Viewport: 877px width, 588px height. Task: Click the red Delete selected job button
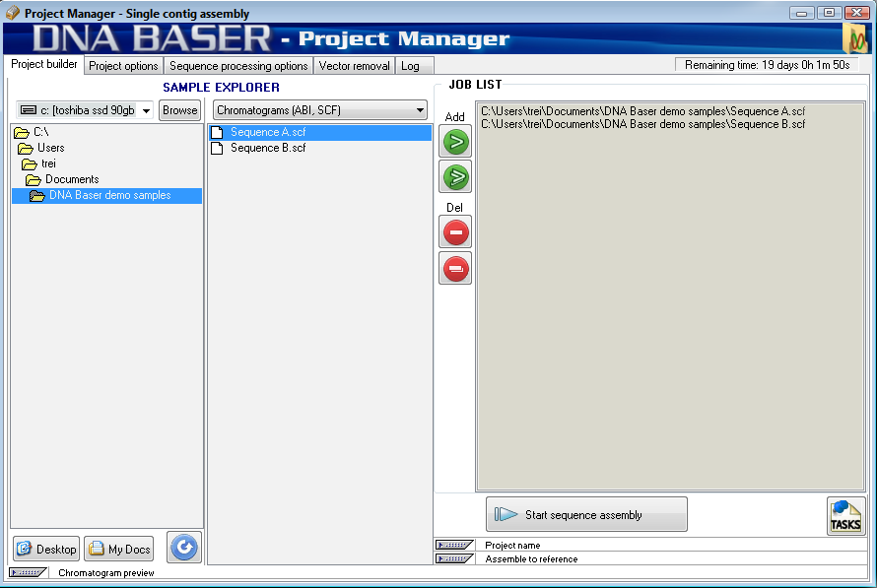(456, 232)
